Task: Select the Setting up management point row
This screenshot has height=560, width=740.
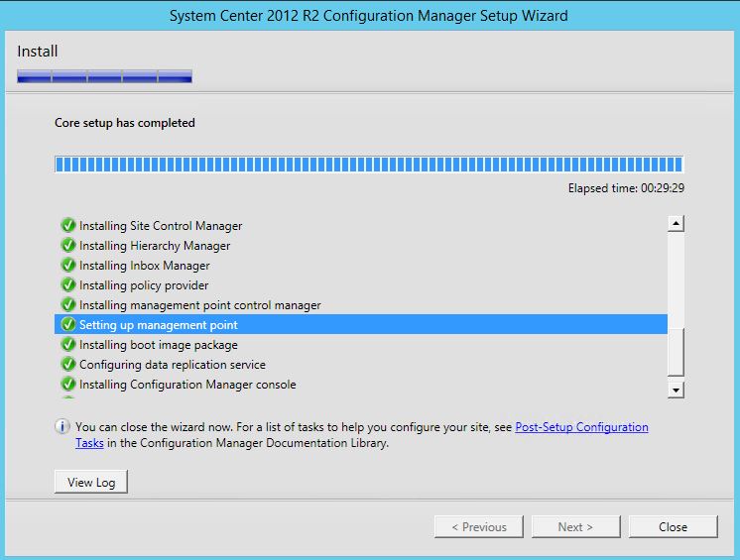Action: click(x=361, y=324)
